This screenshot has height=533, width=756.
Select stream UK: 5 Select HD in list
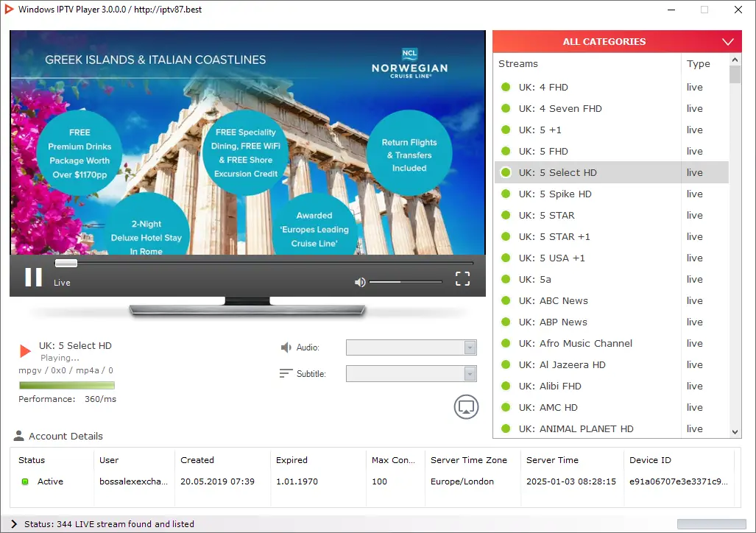coord(612,172)
